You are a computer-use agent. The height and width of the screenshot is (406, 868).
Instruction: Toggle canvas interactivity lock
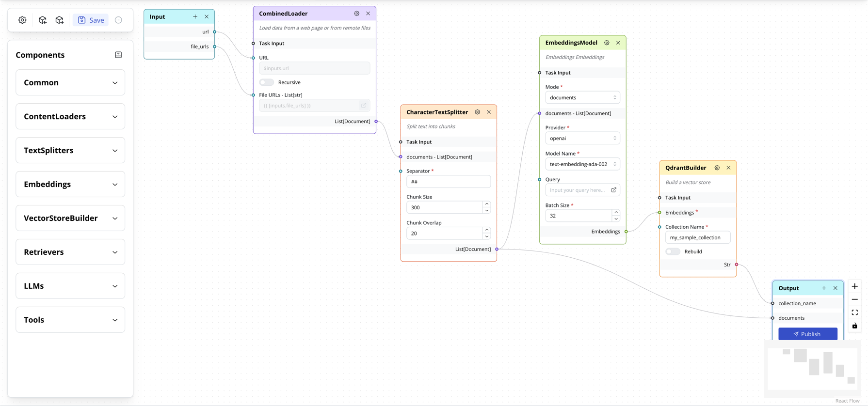(854, 326)
